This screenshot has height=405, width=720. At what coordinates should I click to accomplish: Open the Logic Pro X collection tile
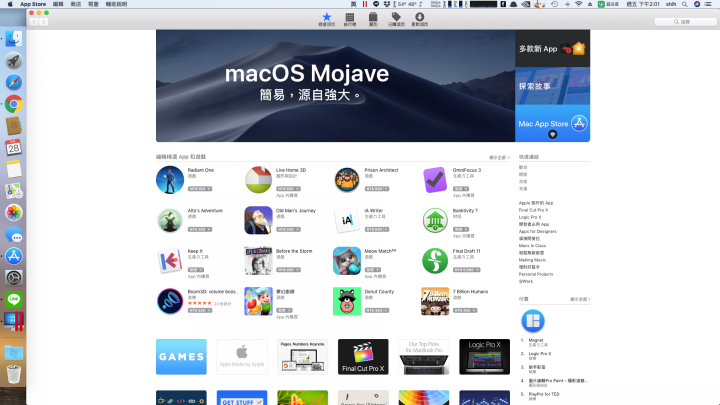tap(484, 357)
